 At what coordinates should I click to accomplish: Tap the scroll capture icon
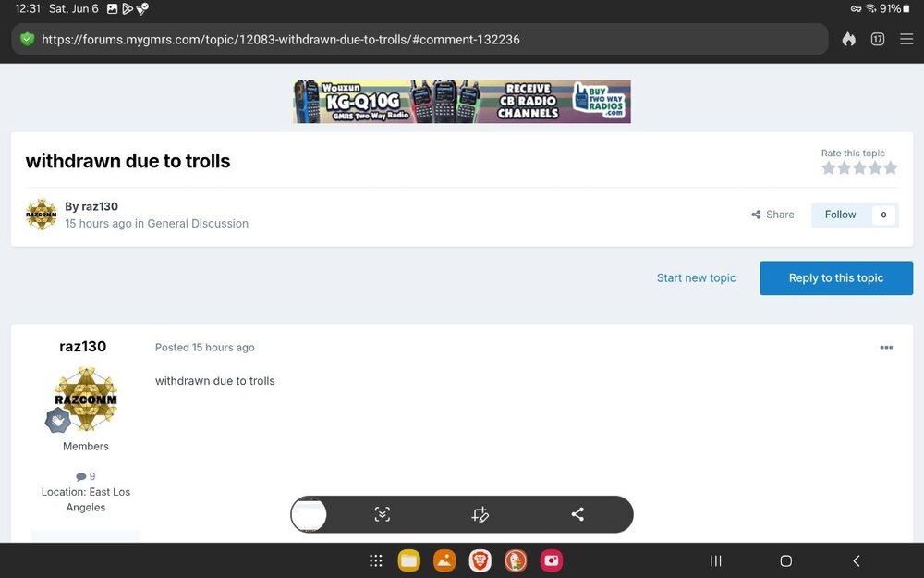click(x=382, y=514)
